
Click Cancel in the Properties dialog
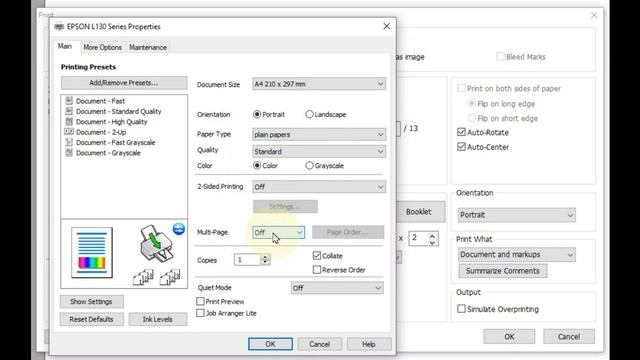point(319,344)
